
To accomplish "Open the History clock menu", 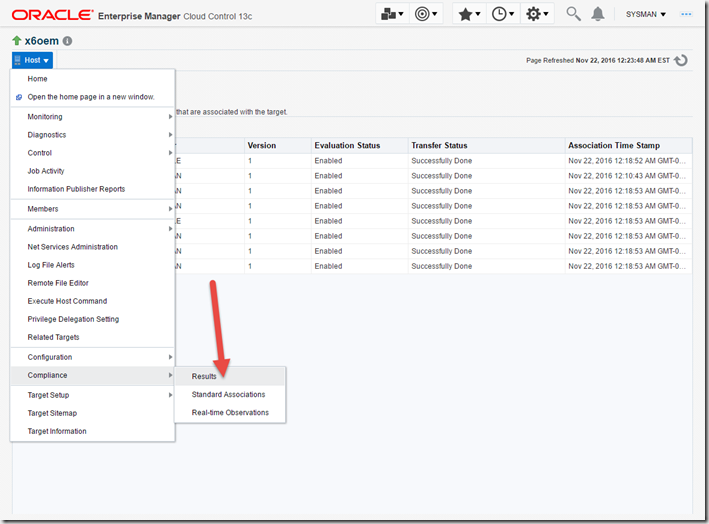I will 503,14.
